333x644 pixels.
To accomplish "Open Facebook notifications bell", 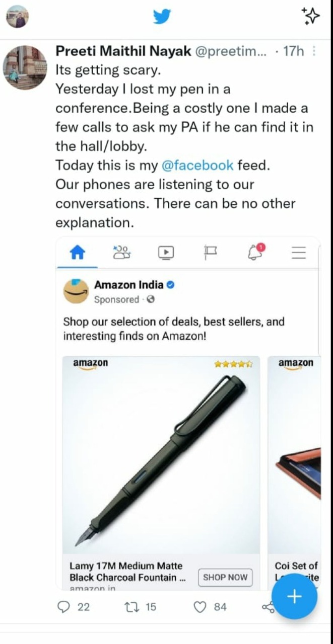I will [255, 252].
